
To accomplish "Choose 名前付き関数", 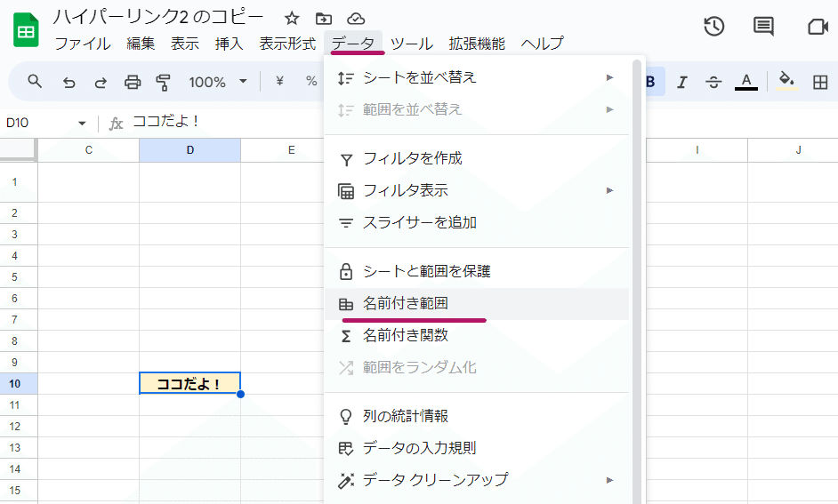I will (x=477, y=335).
